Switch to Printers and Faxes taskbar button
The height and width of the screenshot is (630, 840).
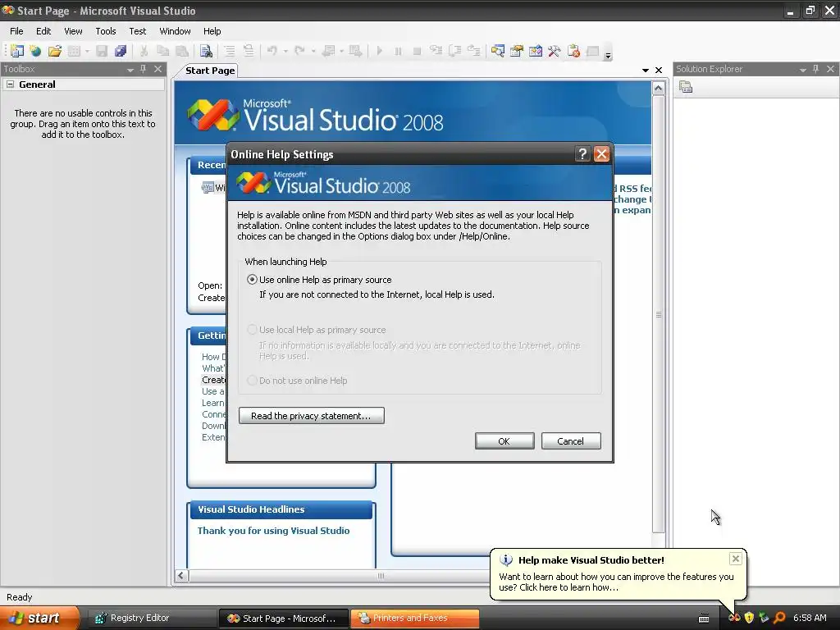414,618
